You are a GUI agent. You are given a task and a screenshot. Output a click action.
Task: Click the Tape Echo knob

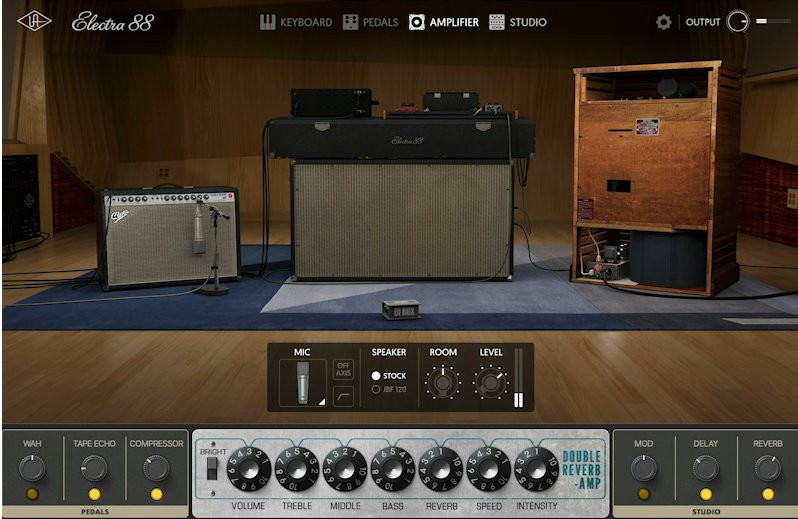coord(94,468)
